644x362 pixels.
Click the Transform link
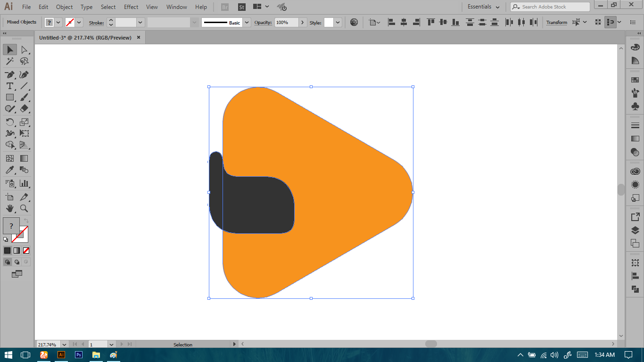557,23
